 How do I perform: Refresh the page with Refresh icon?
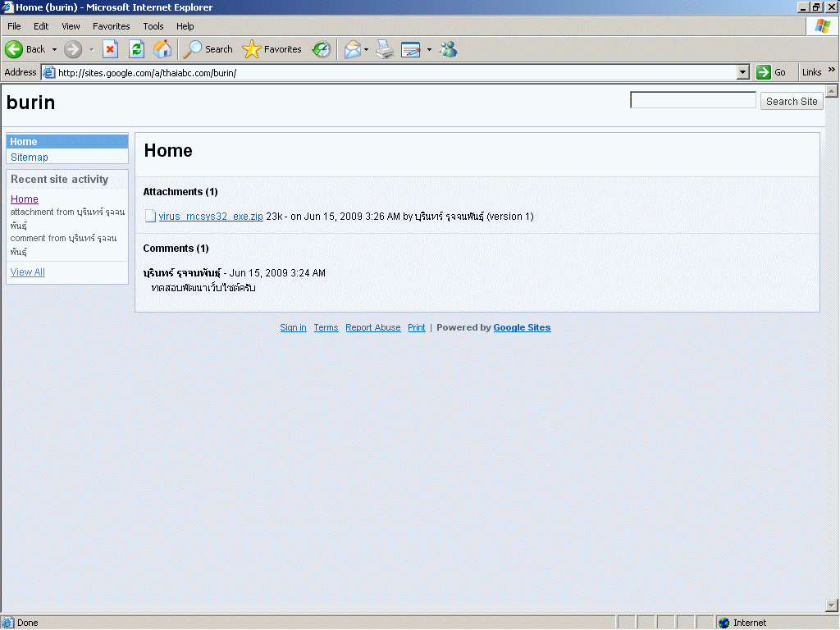(x=136, y=49)
